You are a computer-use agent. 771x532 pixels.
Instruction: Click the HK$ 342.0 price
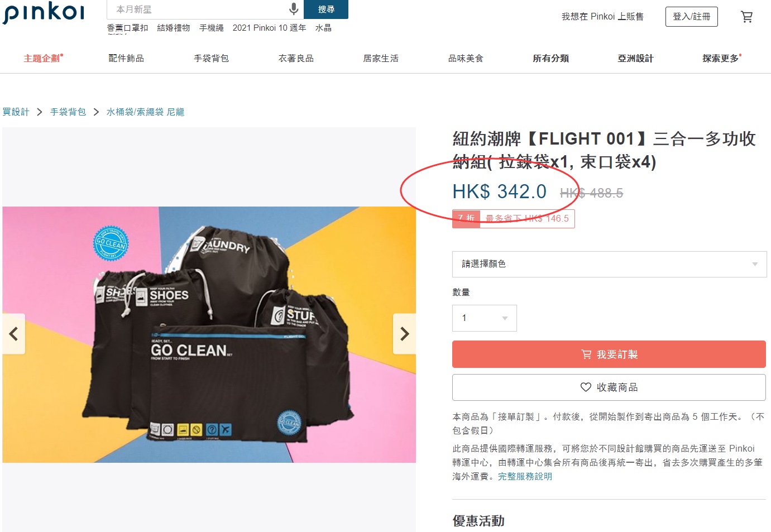point(500,191)
